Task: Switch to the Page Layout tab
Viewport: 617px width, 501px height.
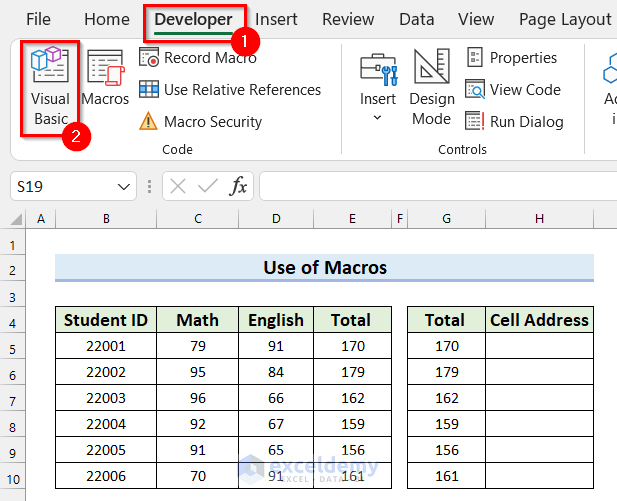Action: 565,19
